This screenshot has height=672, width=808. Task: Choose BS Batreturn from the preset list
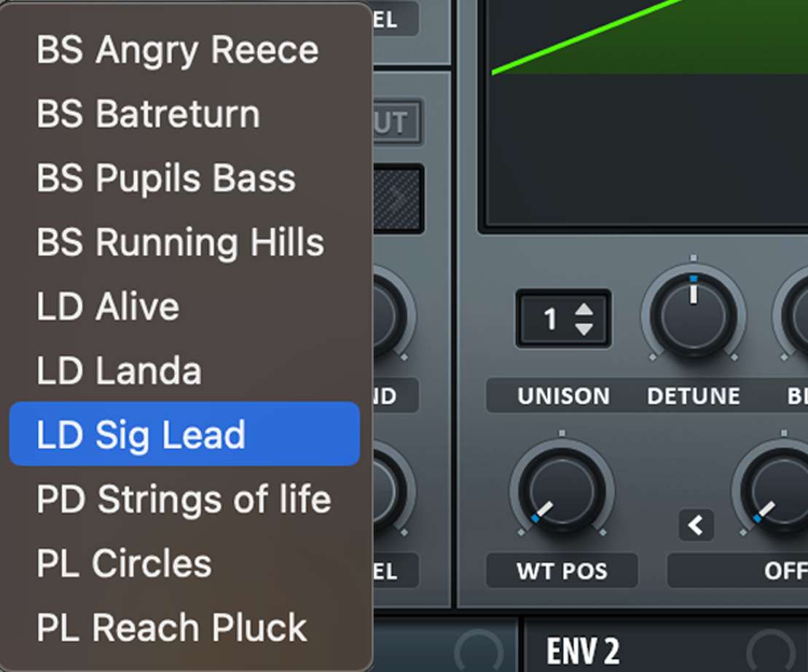pos(149,114)
